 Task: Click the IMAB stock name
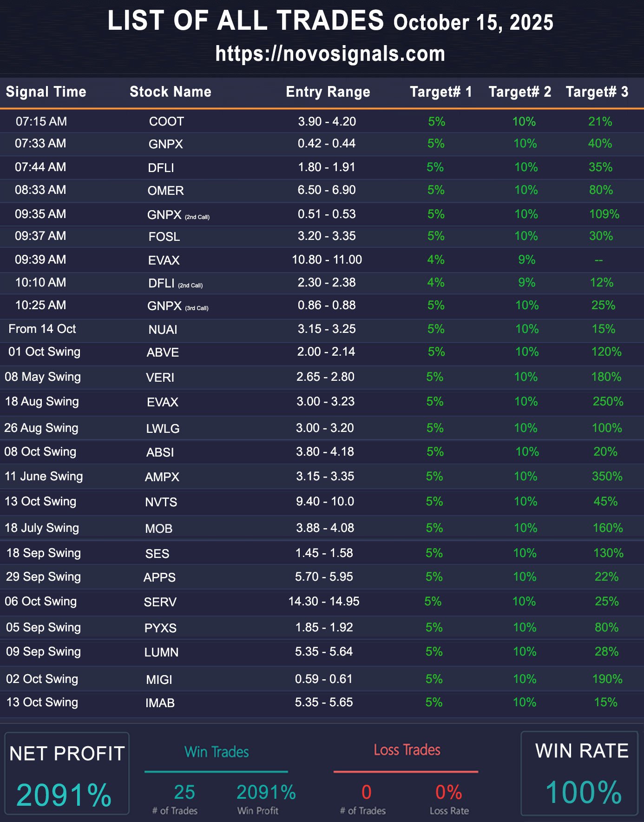[x=160, y=703]
